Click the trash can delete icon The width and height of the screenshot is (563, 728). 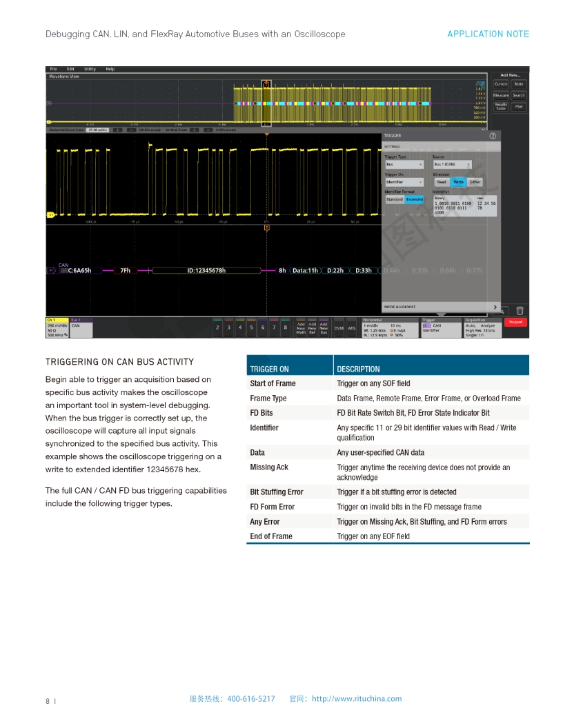click(520, 311)
